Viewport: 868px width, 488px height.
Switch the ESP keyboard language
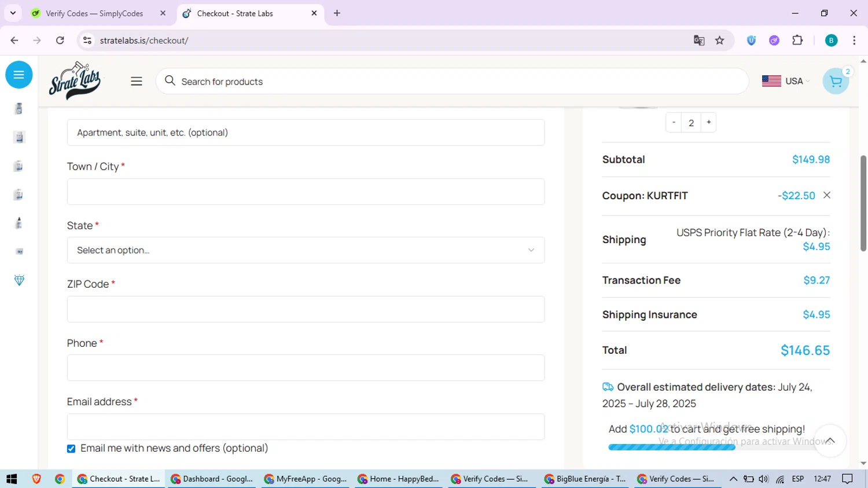(798, 479)
